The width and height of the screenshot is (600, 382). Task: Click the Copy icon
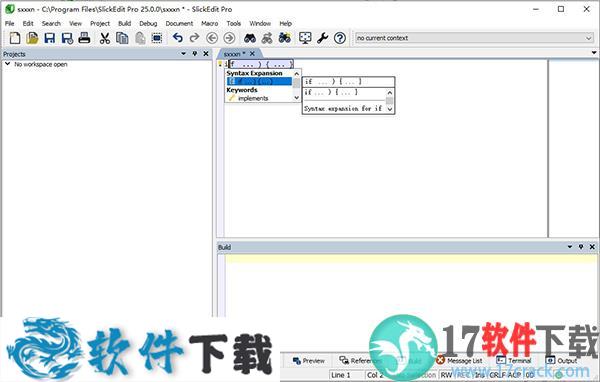tap(122, 38)
